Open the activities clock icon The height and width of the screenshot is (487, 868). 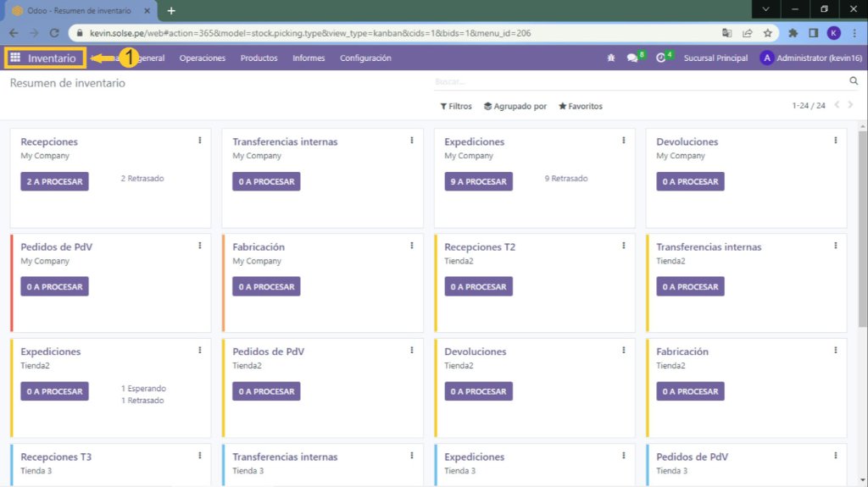(661, 58)
